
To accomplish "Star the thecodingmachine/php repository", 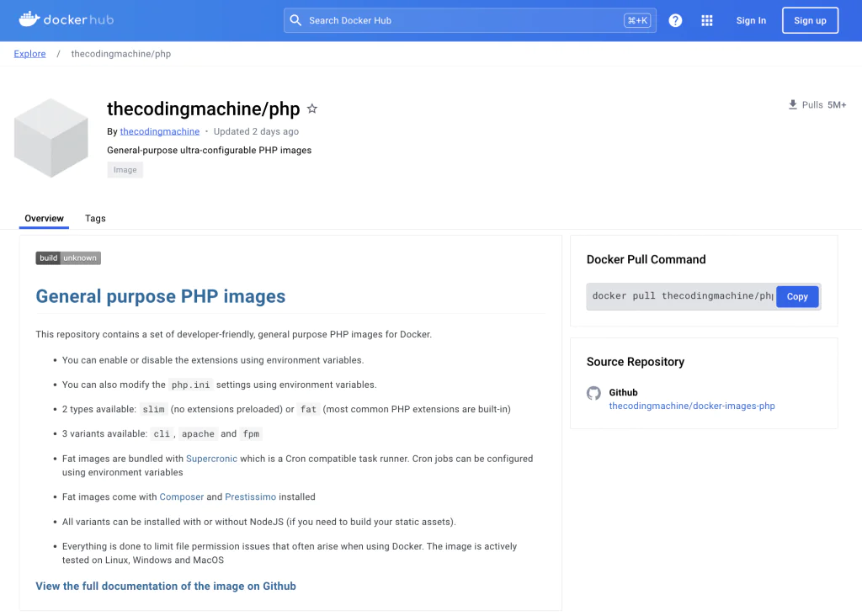I will [312, 109].
